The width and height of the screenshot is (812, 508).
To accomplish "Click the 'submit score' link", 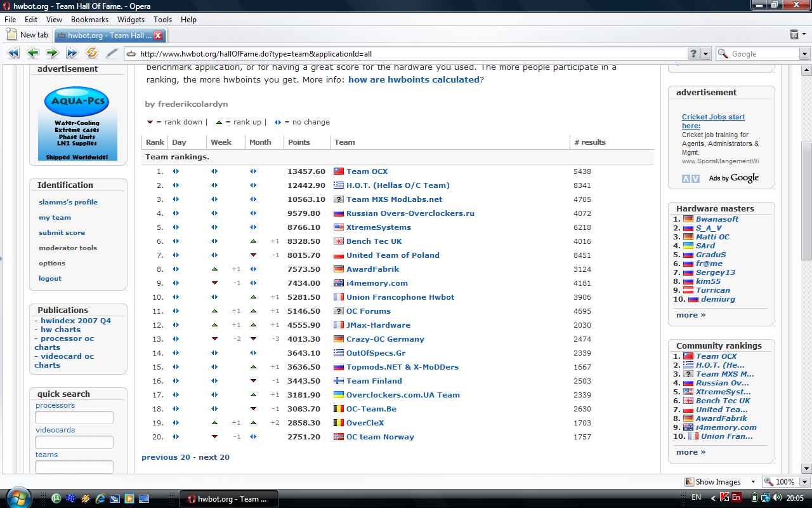I will click(62, 232).
